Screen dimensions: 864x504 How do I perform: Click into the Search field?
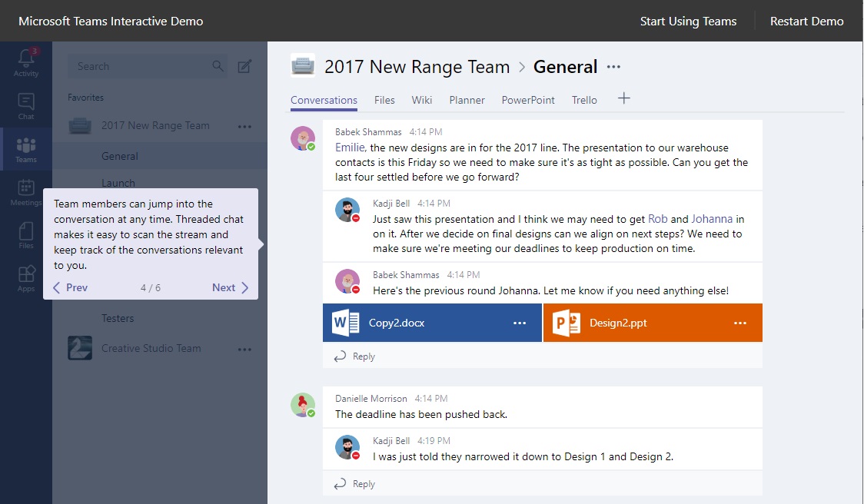tap(148, 66)
